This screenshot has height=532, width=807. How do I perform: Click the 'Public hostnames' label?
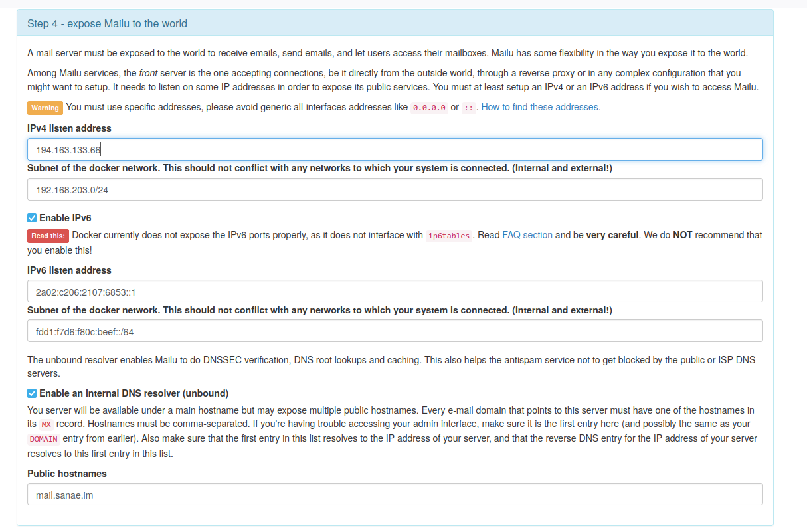67,474
